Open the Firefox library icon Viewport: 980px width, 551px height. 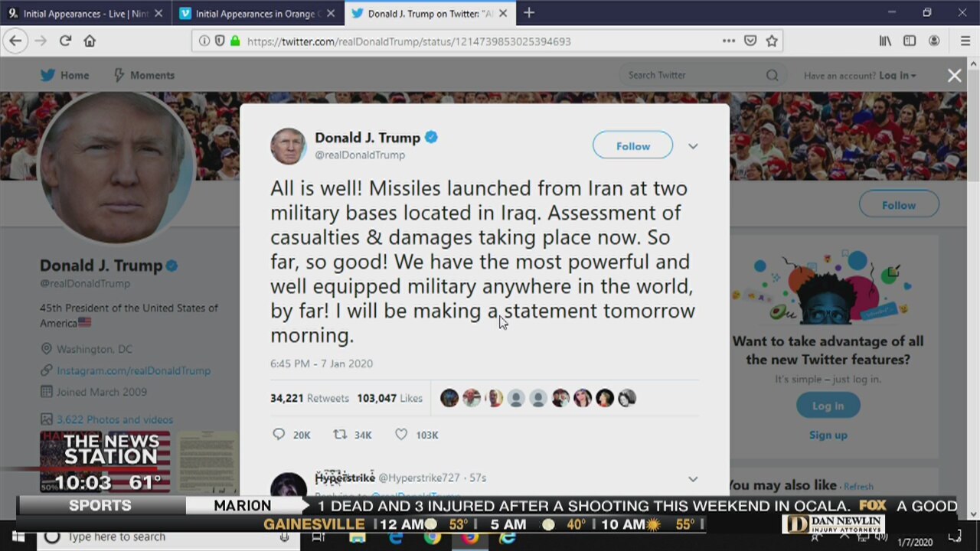click(x=885, y=41)
